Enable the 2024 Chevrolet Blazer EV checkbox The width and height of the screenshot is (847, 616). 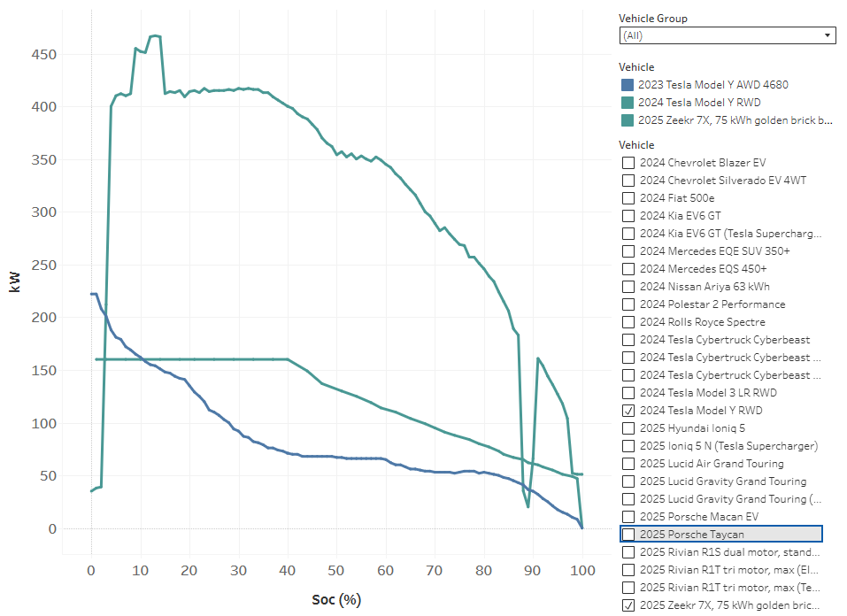[x=628, y=163]
